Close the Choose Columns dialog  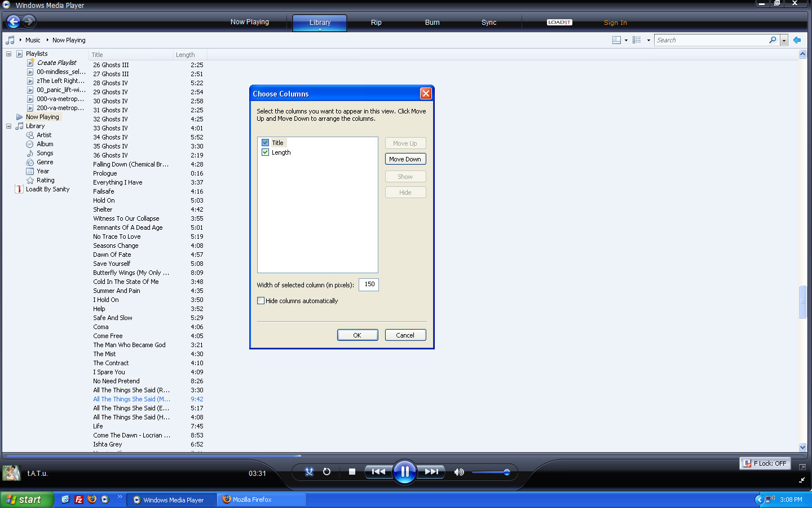point(426,94)
